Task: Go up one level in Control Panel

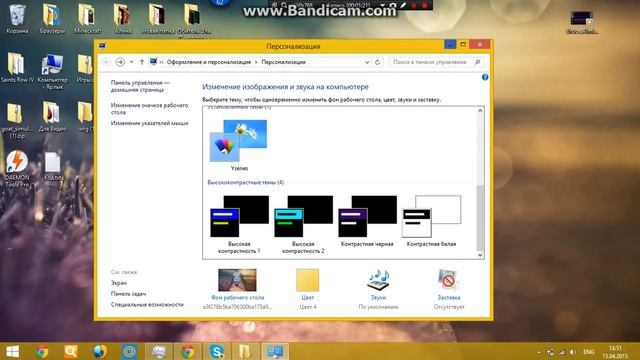Action: pyautogui.click(x=142, y=62)
